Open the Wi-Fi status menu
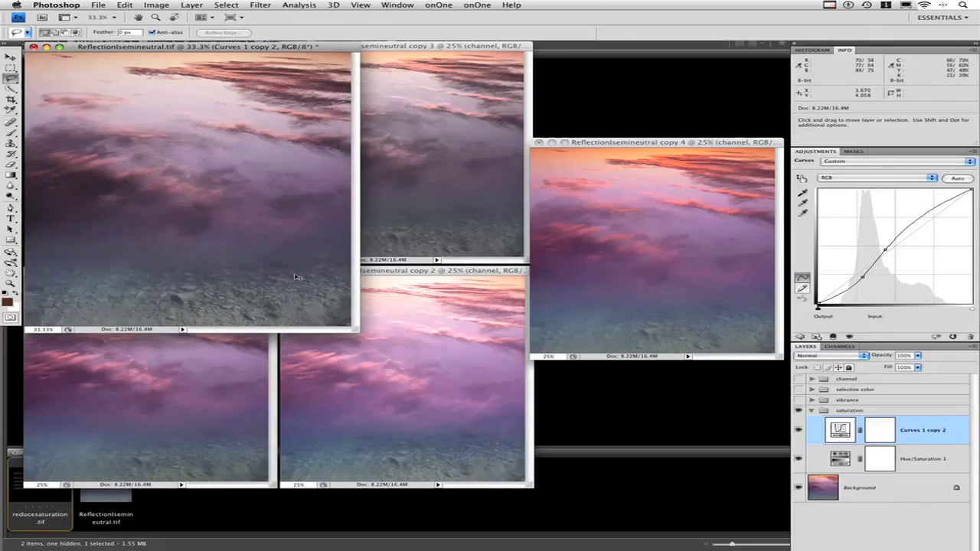The width and height of the screenshot is (980, 551). [x=924, y=5]
